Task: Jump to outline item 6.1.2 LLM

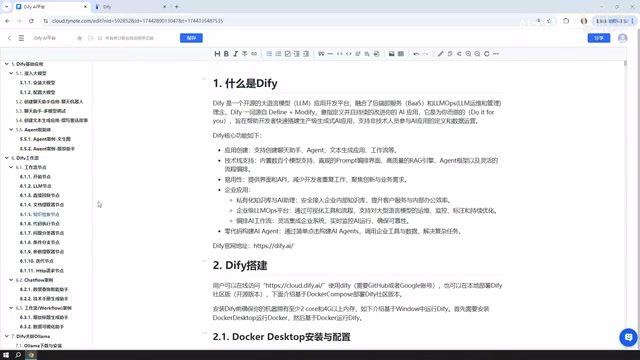Action: (x=36, y=186)
